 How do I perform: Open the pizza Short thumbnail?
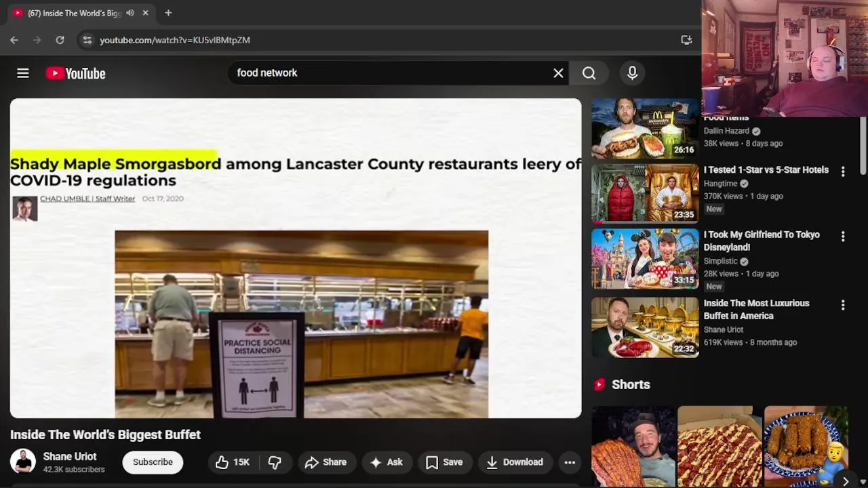(x=719, y=447)
